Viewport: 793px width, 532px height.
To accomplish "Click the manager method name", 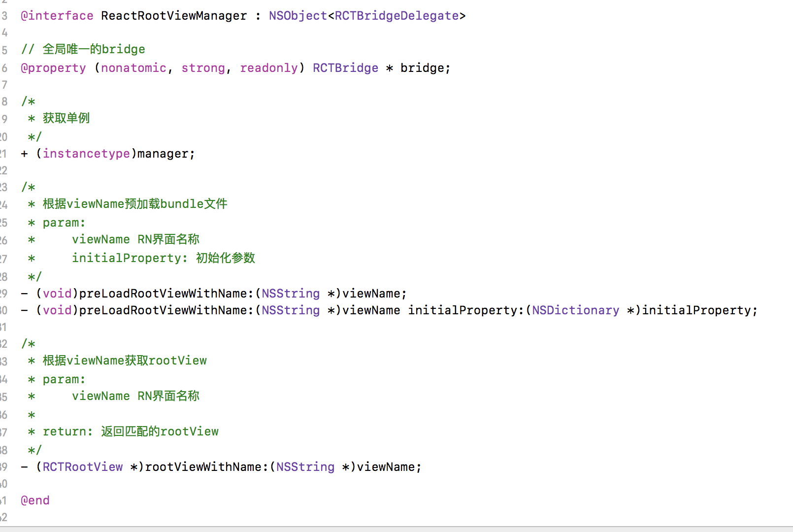I will click(163, 154).
